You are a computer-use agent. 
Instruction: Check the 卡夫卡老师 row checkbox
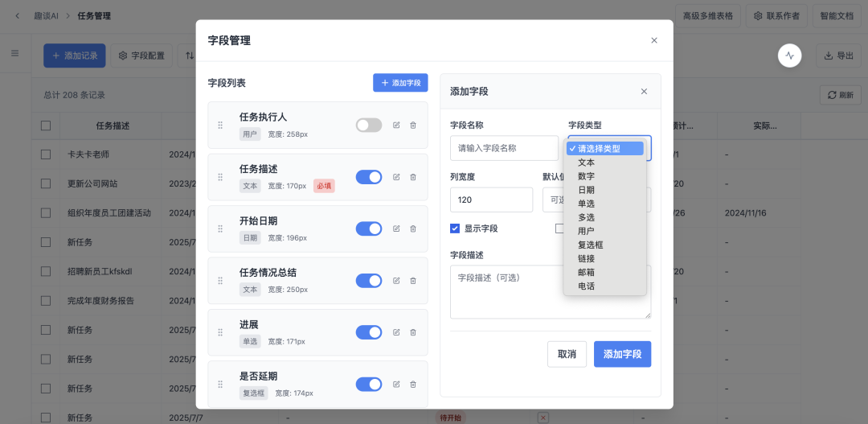tap(46, 154)
